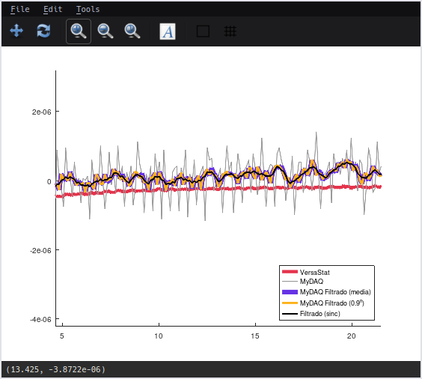Click the -4e-06 y-axis tick label

(41, 319)
